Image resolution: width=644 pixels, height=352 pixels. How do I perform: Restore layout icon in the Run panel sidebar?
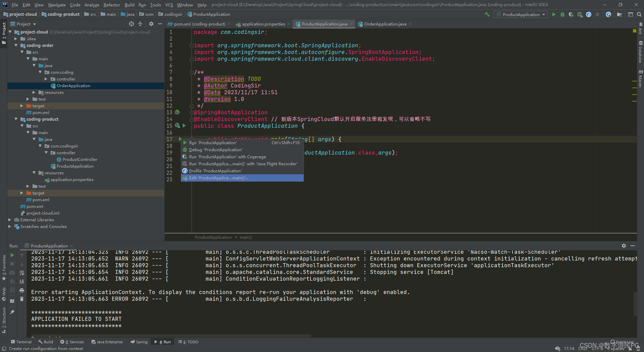click(12, 301)
